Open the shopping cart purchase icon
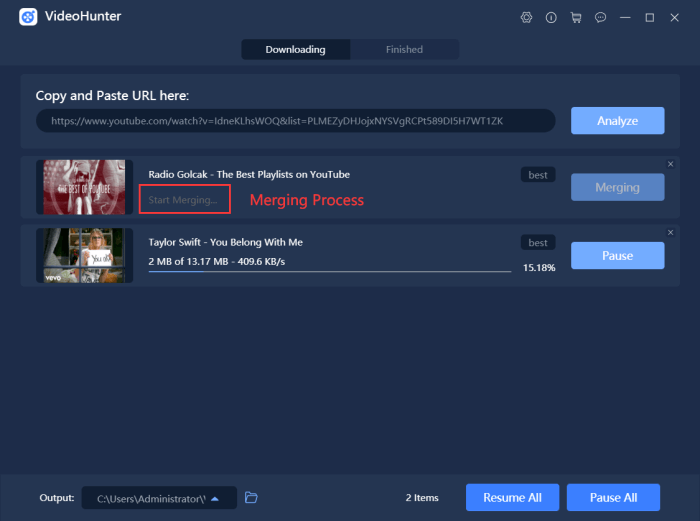700x521 pixels. pyautogui.click(x=576, y=18)
